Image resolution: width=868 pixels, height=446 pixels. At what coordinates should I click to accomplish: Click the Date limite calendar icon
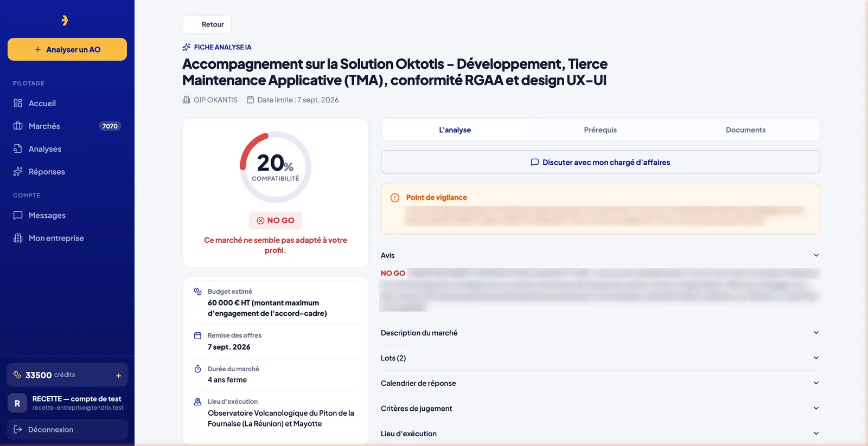point(250,100)
